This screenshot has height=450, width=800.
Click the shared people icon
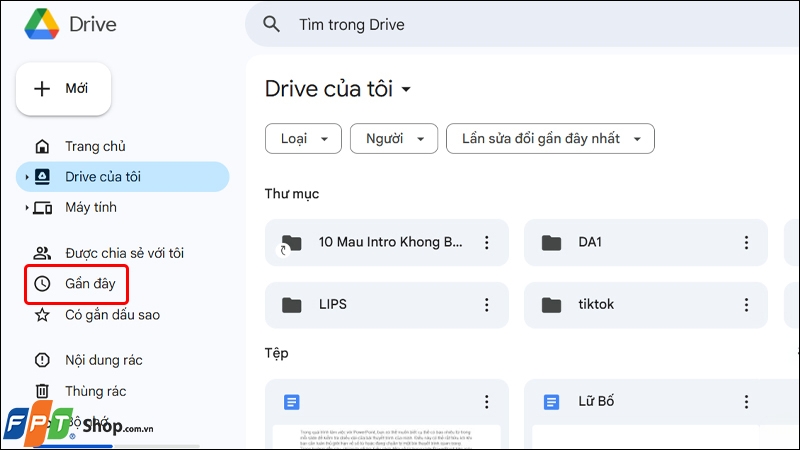pyautogui.click(x=42, y=253)
